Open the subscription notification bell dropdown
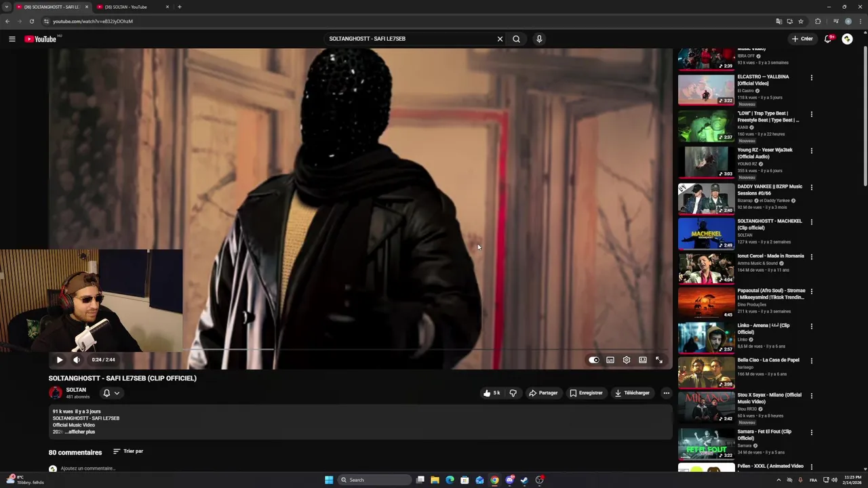Viewport: 868px width, 488px height. point(111,393)
